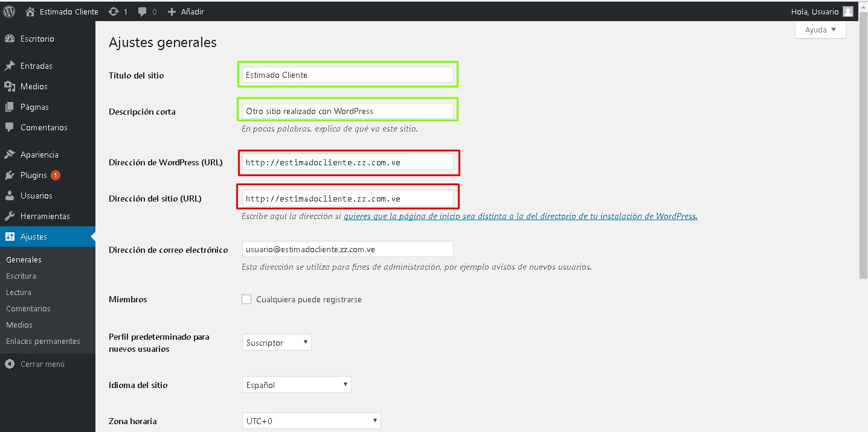
Task: Open the Apariencia menu item
Action: (x=48, y=154)
